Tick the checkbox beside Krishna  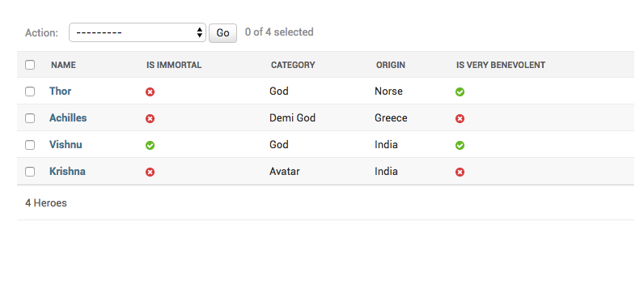pyautogui.click(x=30, y=172)
